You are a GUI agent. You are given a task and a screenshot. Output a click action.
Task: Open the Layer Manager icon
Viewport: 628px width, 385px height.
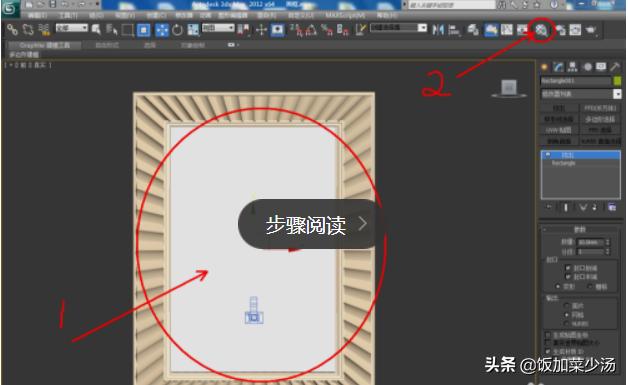click(473, 30)
